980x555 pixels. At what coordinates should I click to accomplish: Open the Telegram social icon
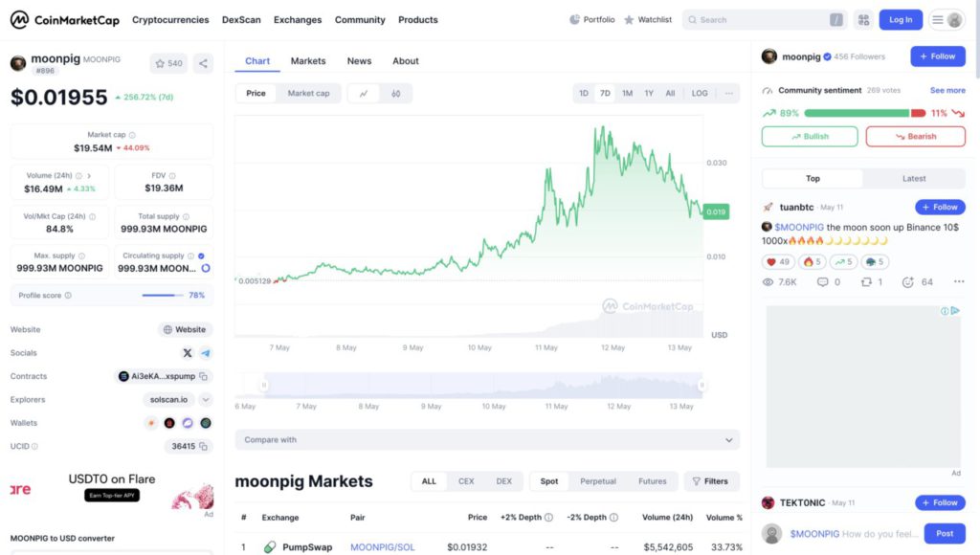point(206,353)
